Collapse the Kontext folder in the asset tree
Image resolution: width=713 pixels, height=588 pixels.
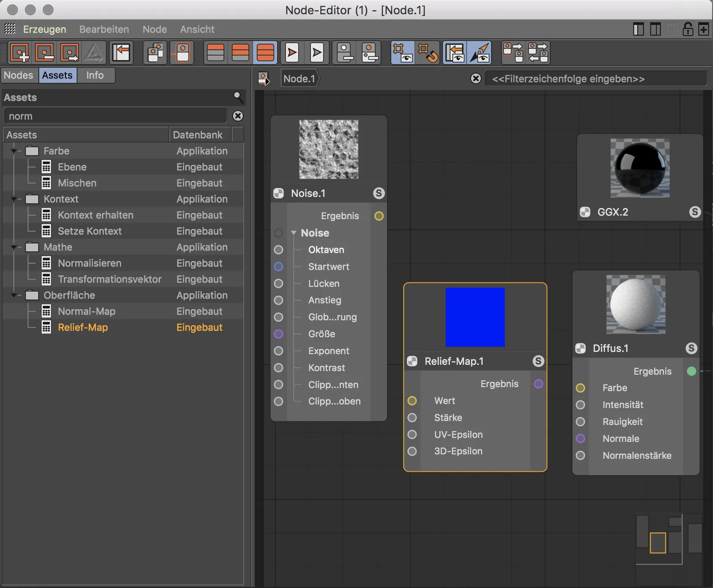[x=14, y=199]
